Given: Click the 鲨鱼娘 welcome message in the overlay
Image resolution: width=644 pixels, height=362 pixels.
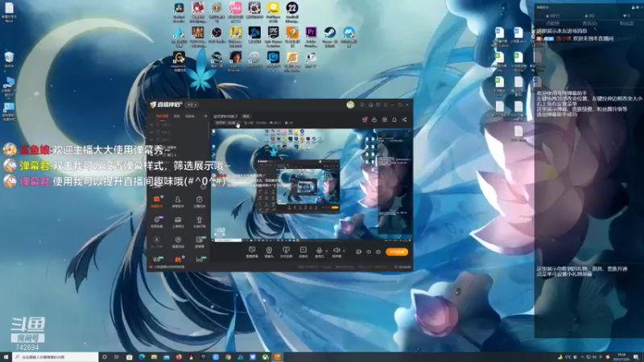Looking at the screenshot, I should coord(86,150).
